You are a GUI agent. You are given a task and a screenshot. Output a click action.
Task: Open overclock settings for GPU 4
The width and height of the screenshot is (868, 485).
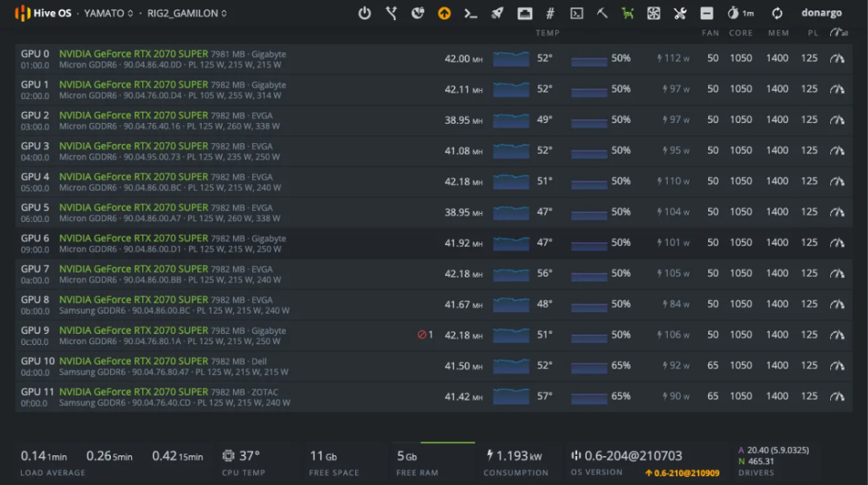[x=837, y=181]
